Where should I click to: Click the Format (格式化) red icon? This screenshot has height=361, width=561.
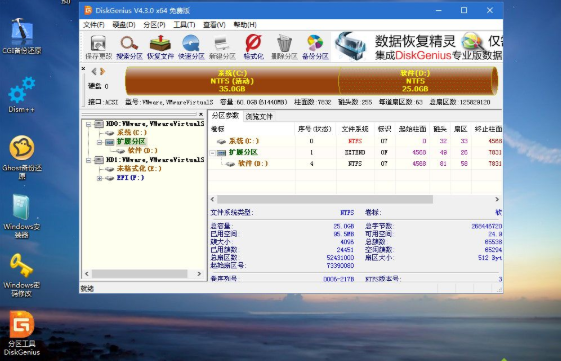pyautogui.click(x=253, y=47)
